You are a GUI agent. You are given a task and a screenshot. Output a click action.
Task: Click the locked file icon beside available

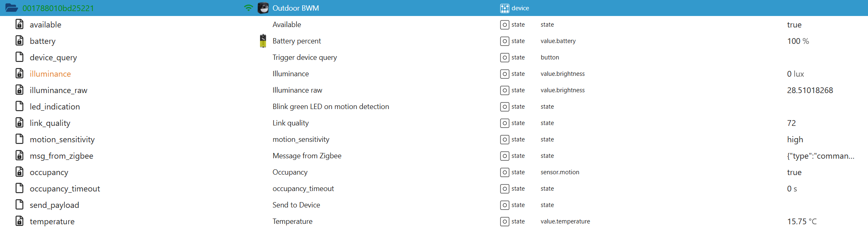[19, 24]
